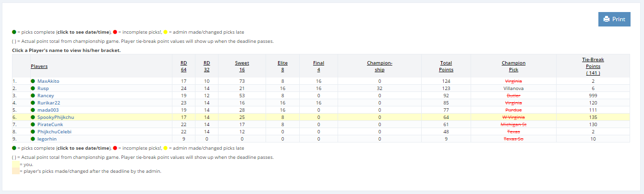Sort by the Players column header
The image size is (644, 194).
point(39,66)
